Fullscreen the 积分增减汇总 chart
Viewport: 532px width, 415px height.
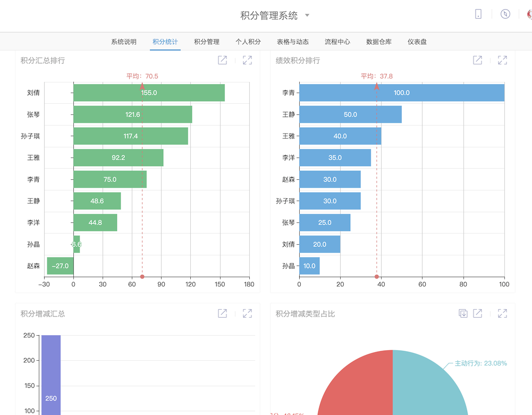pos(247,313)
